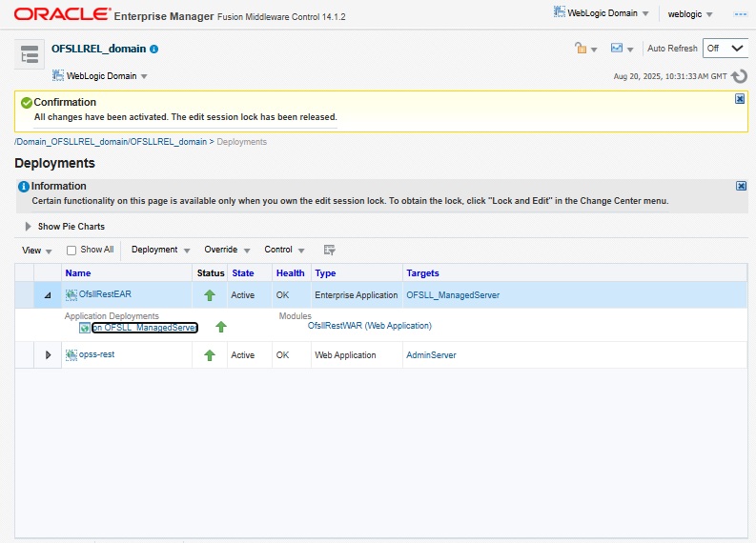Image resolution: width=756 pixels, height=543 pixels.
Task: Click the Domain_OFSLLREL_domain breadcrumb link
Action: point(111,142)
